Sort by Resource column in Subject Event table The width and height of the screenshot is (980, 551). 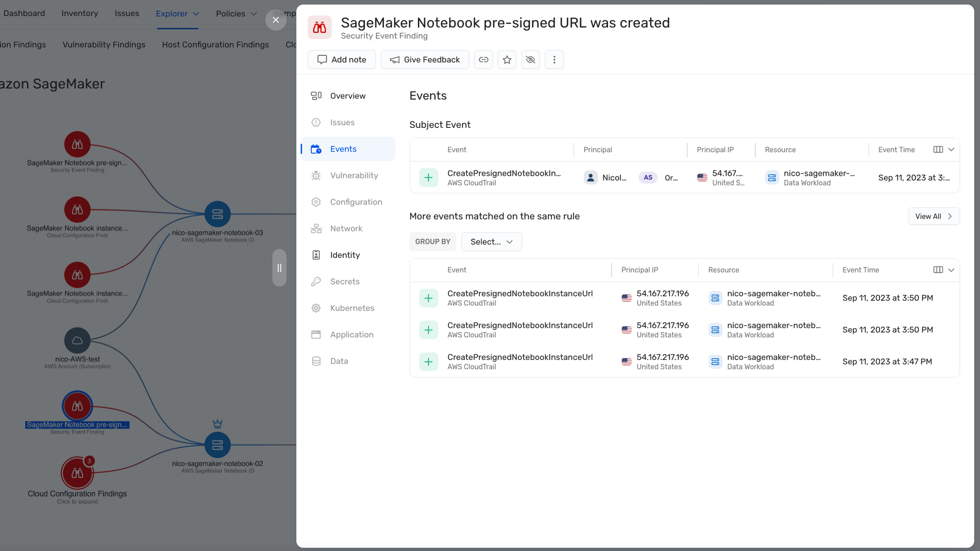(x=780, y=150)
